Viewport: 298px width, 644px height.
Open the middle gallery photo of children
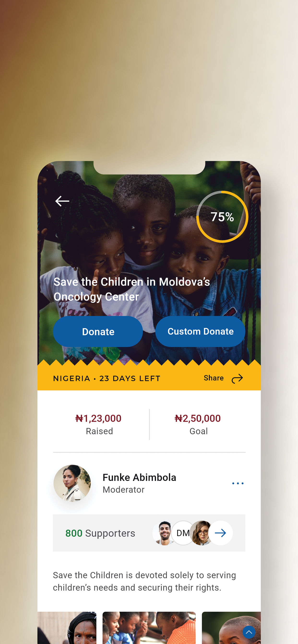(x=149, y=627)
